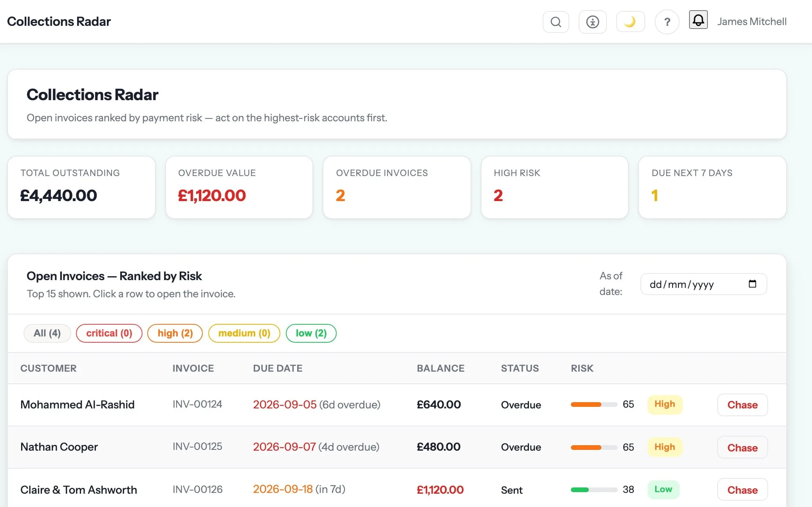Screen dimensions: 812x507
Task: Click the Total Outstanding card
Action: [81, 187]
